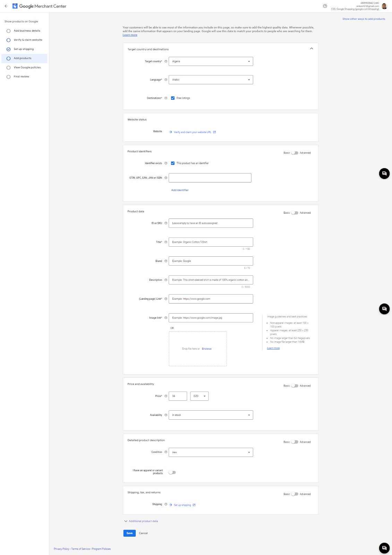Image resolution: width=392 pixels, height=555 pixels.
Task: Click 'Show other ways to add products'
Action: tap(364, 19)
